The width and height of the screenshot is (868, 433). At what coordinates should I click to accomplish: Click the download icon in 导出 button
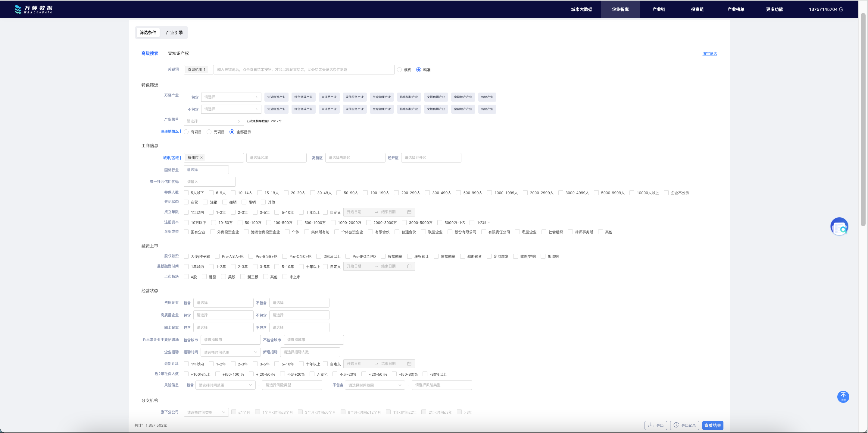pyautogui.click(x=651, y=425)
